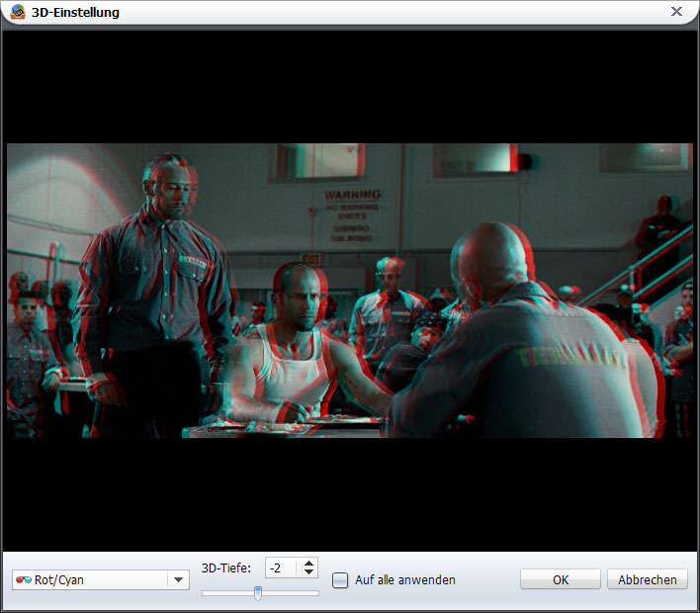Screen dimensions: 700x613
Task: Click the 3D anaglyph video preview
Action: (x=350, y=291)
